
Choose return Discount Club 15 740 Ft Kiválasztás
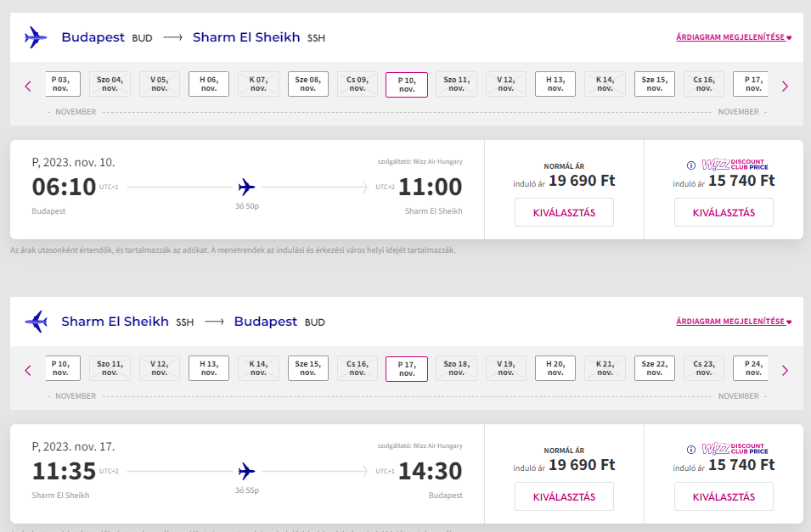pos(724,497)
